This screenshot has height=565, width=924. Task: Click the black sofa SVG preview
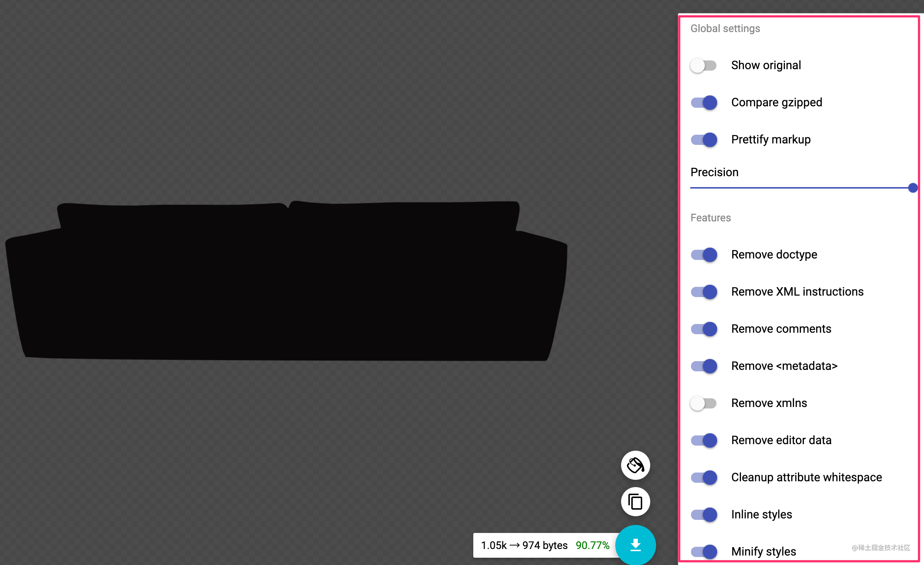point(286,281)
